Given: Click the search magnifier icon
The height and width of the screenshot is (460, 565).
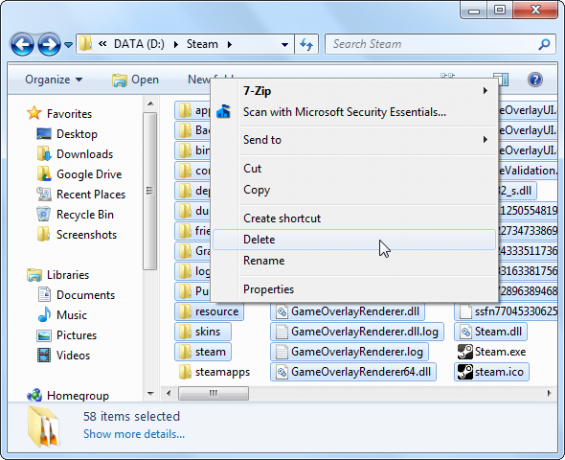Looking at the screenshot, I should click(x=544, y=44).
